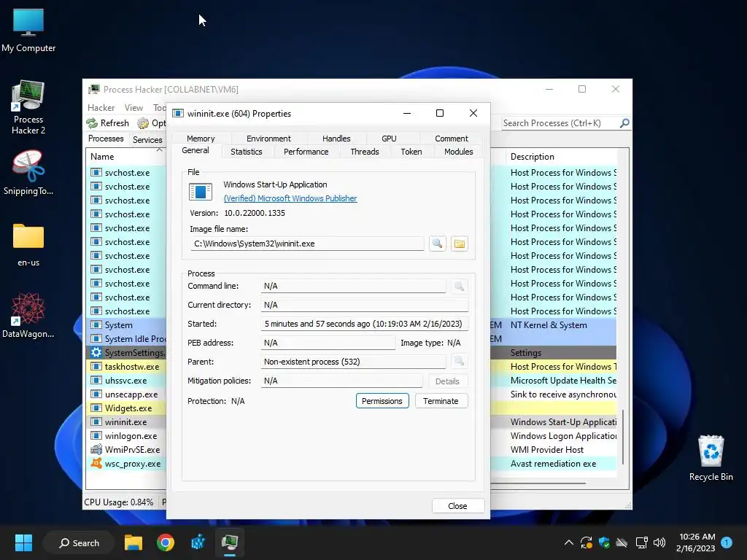Switch to the Handles tab
Viewport: 747px width, 560px height.
(336, 139)
